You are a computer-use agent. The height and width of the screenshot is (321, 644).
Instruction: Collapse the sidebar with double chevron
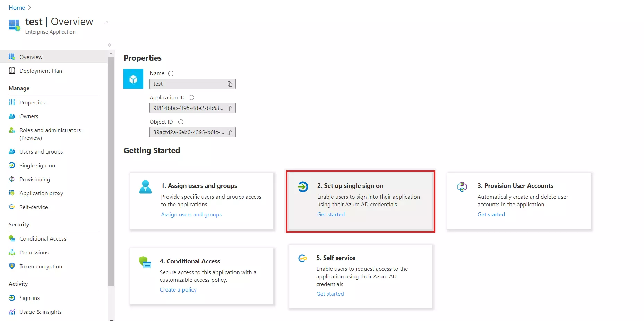[x=110, y=45]
